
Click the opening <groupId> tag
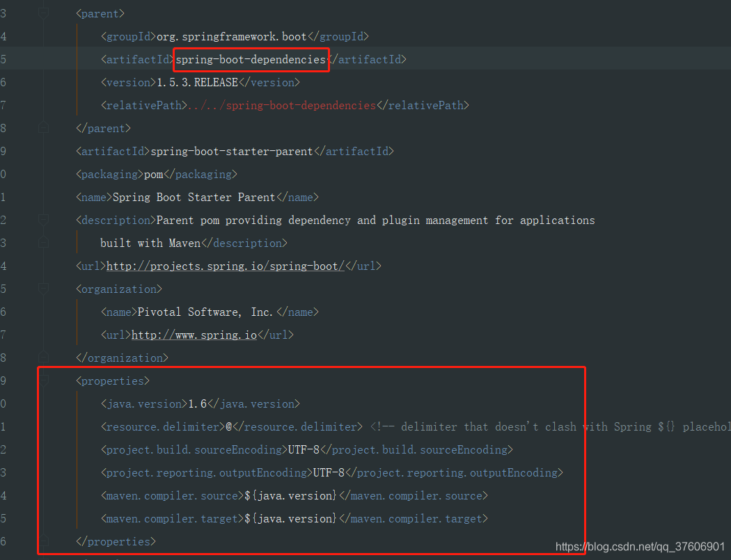pos(128,36)
